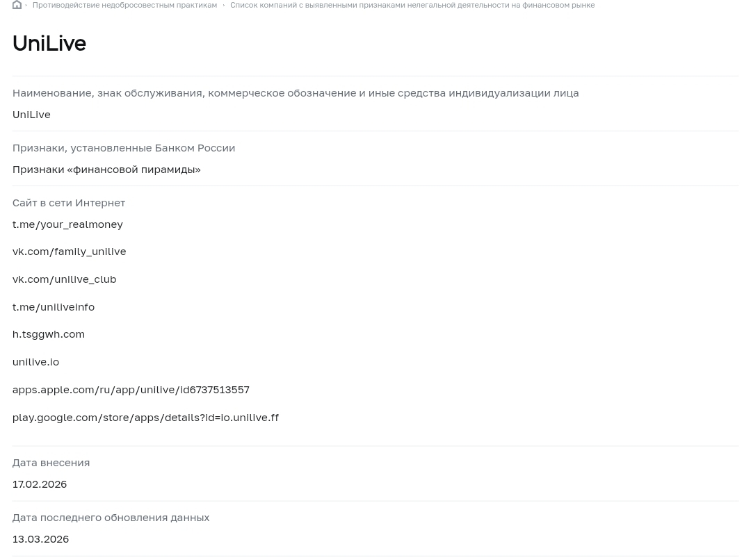Select the t.me/uniliveinfo site entry
The width and height of the screenshot is (751, 560).
coord(54,307)
